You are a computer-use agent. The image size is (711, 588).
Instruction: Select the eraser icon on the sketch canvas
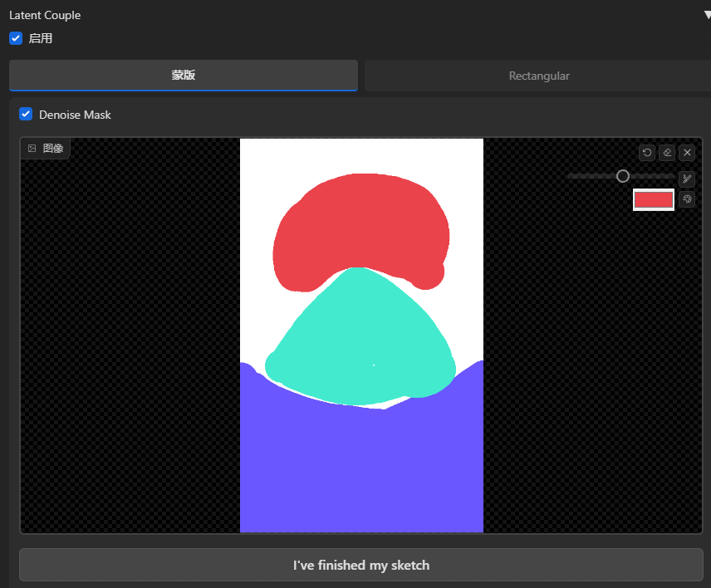tap(667, 152)
